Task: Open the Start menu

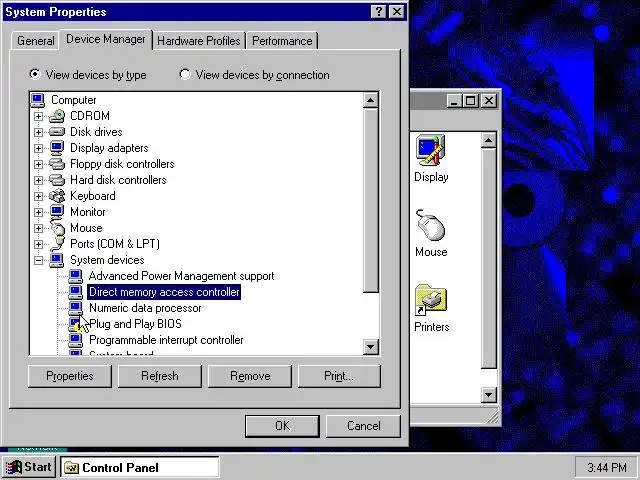Action: click(x=29, y=468)
